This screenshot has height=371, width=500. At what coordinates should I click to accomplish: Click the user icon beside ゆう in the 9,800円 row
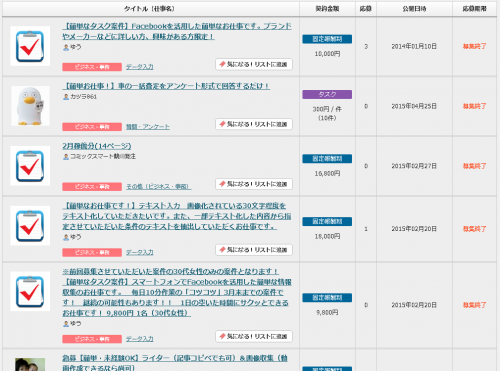[66, 324]
